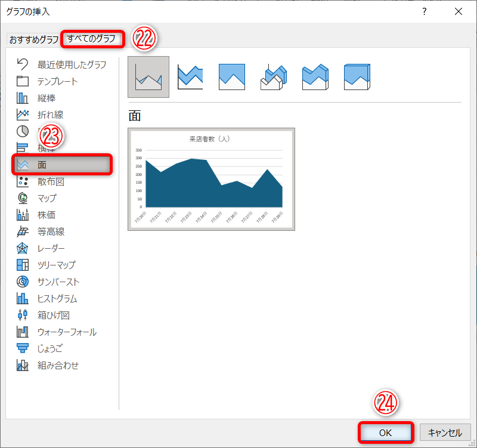Select マップ in chart type list
Viewport: 477px width, 448px height.
point(47,198)
